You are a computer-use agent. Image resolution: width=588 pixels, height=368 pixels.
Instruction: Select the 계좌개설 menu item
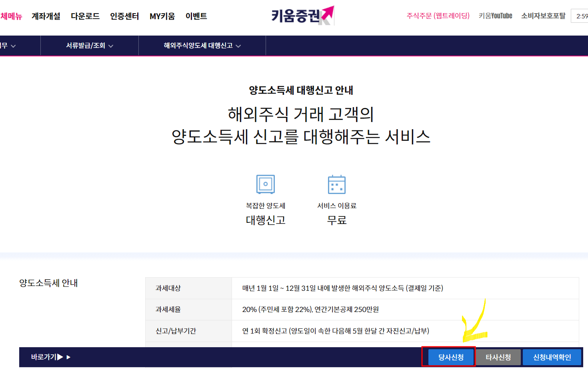45,16
